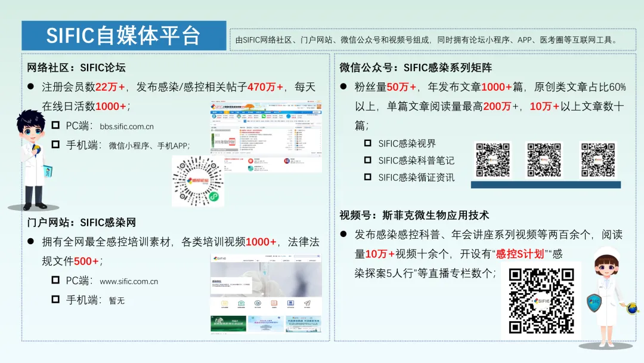
Task: Click the rightmost QR code in the WeChat account row
Action: click(x=598, y=160)
